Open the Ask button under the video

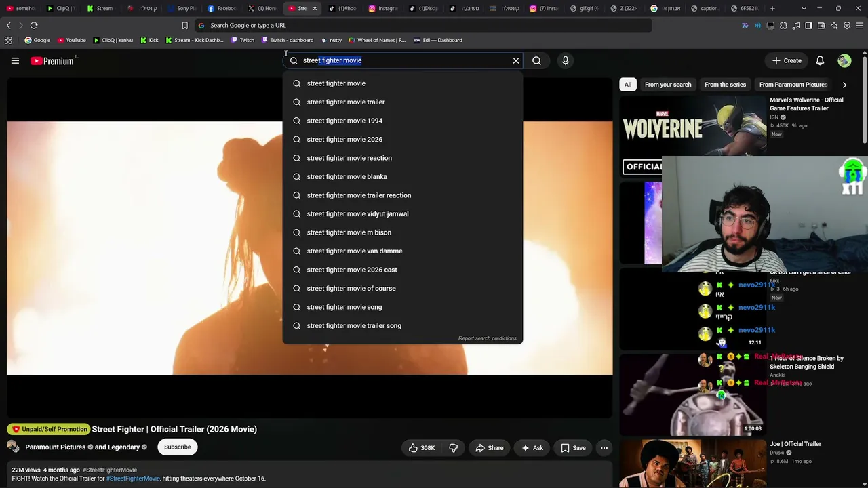(x=532, y=447)
